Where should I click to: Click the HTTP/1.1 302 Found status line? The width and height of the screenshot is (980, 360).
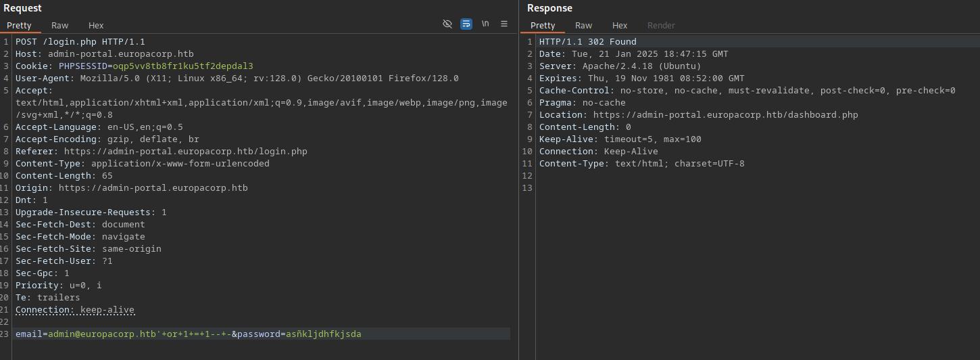pyautogui.click(x=588, y=41)
